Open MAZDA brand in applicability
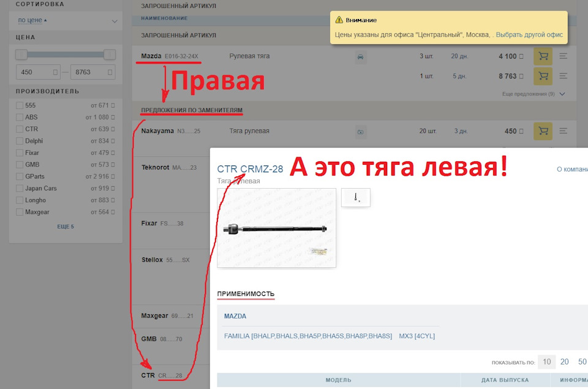The width and height of the screenshot is (588, 389). click(x=235, y=316)
